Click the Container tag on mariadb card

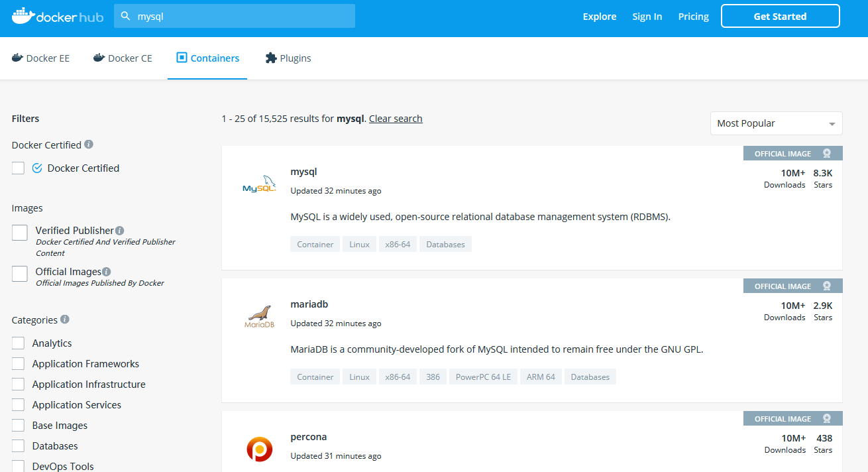click(315, 377)
